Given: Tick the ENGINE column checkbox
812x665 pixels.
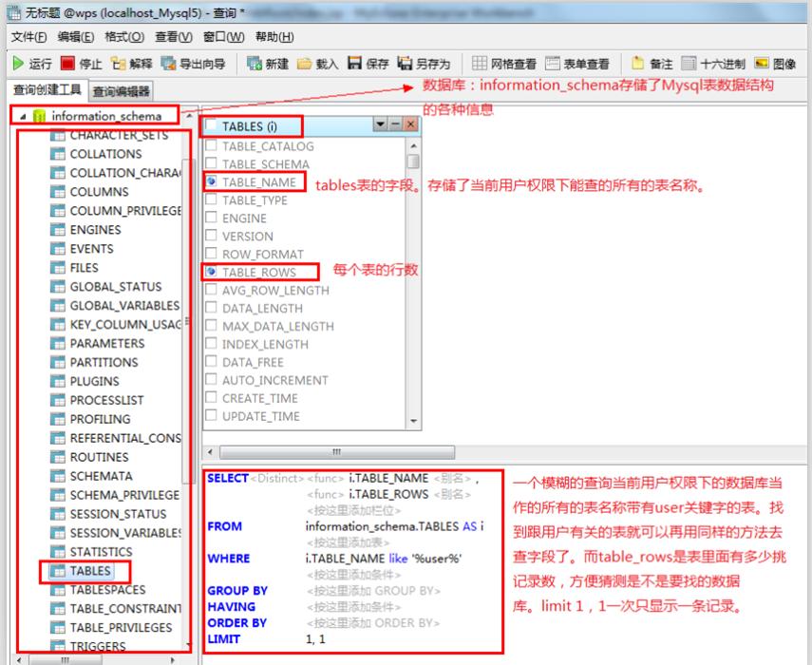Looking at the screenshot, I should click(x=211, y=218).
